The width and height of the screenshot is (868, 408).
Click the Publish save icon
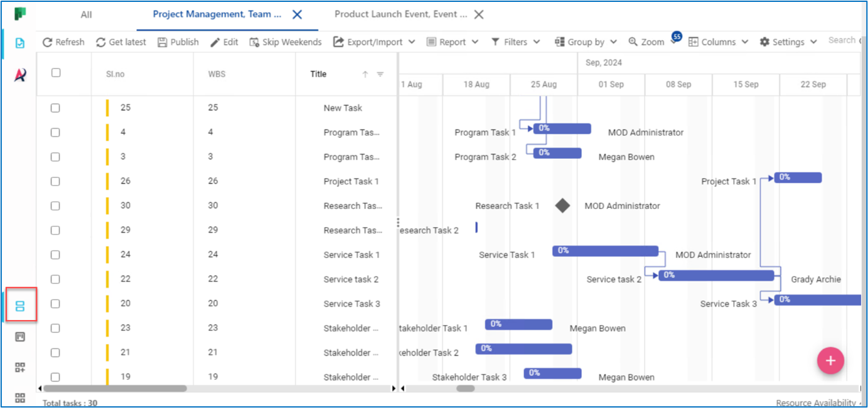tap(162, 42)
